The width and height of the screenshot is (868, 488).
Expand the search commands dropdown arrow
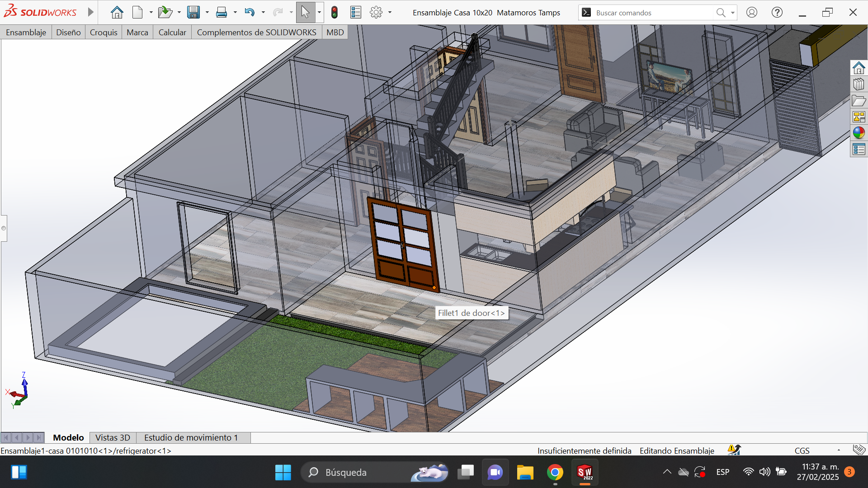[732, 13]
